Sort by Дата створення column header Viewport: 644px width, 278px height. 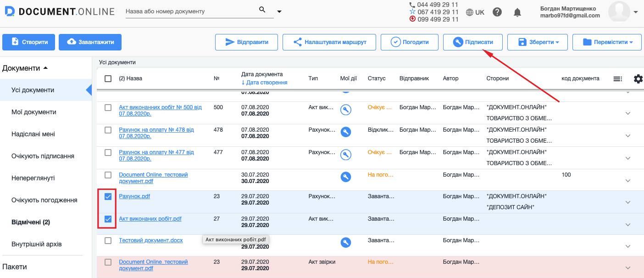(266, 83)
